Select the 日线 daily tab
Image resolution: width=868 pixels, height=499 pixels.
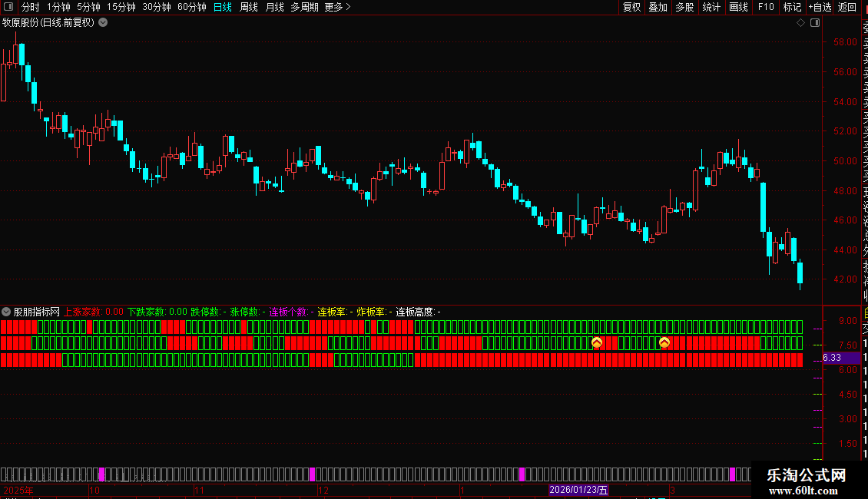(x=223, y=7)
